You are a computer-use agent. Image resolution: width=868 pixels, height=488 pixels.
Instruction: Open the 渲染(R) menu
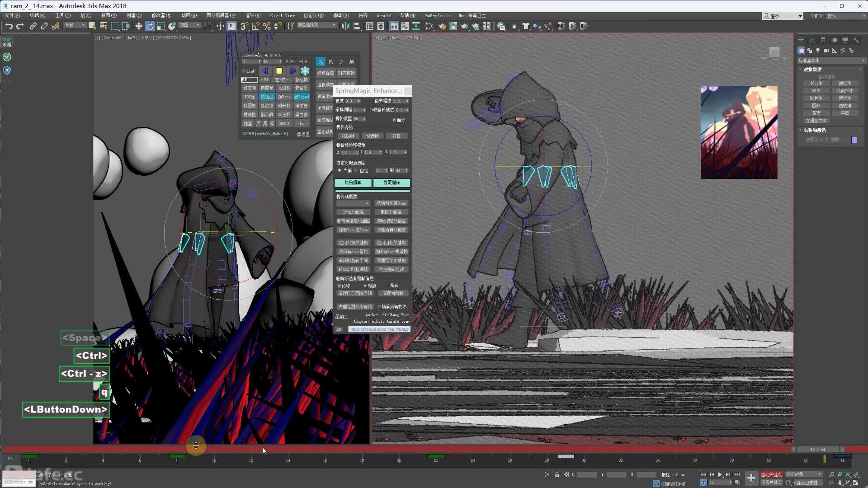click(252, 15)
